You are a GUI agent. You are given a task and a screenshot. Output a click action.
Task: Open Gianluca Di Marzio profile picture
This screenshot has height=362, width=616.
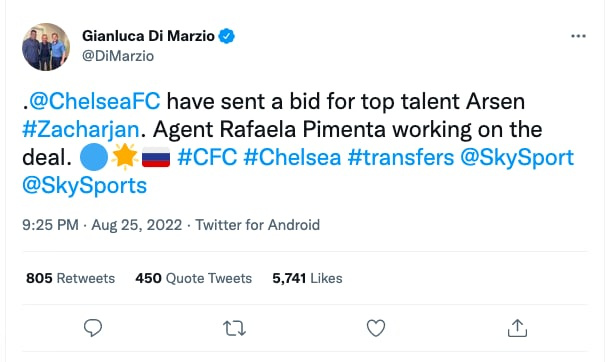tap(46, 47)
